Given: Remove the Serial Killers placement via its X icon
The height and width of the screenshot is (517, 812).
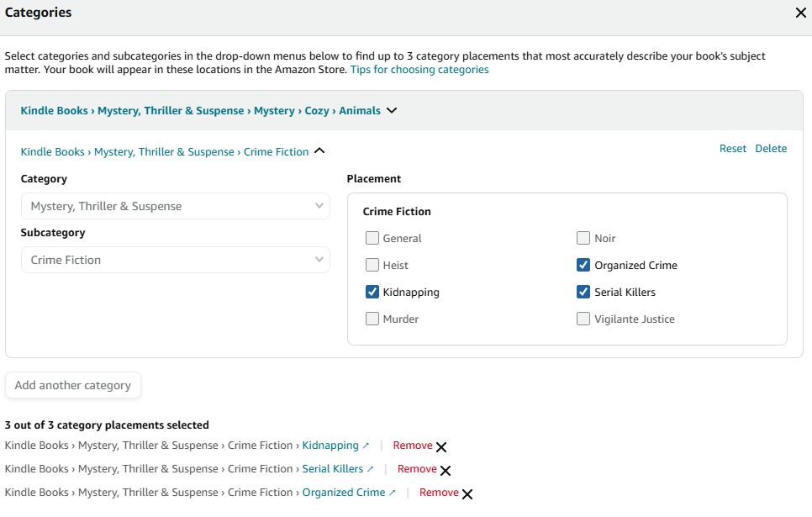Looking at the screenshot, I should 446,470.
